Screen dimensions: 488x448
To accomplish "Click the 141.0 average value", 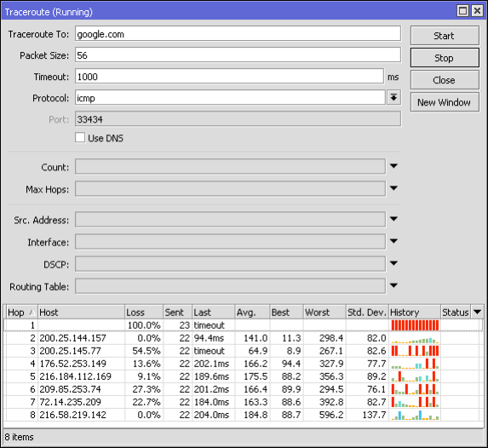I will 255,338.
